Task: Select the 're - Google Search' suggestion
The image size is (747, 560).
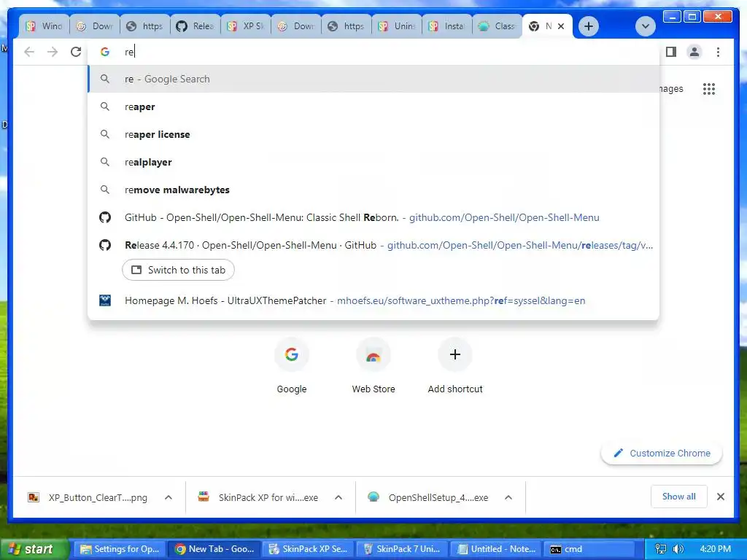Action: point(374,79)
